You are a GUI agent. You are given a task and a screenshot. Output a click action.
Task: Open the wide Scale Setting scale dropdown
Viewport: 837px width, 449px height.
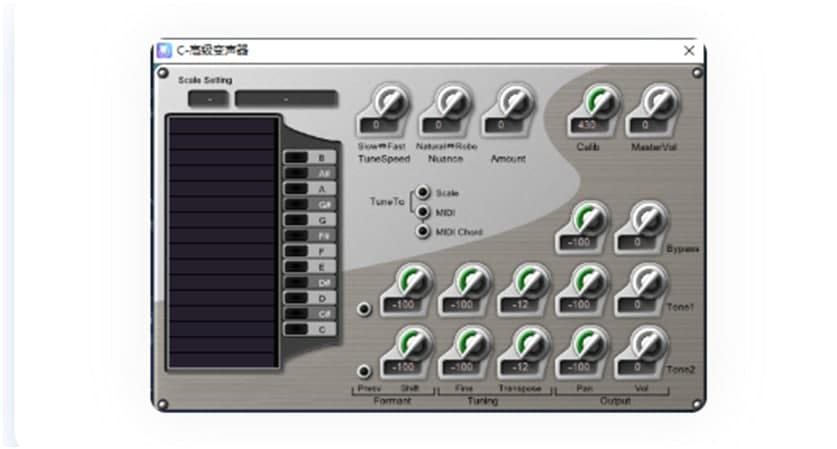[x=286, y=99]
